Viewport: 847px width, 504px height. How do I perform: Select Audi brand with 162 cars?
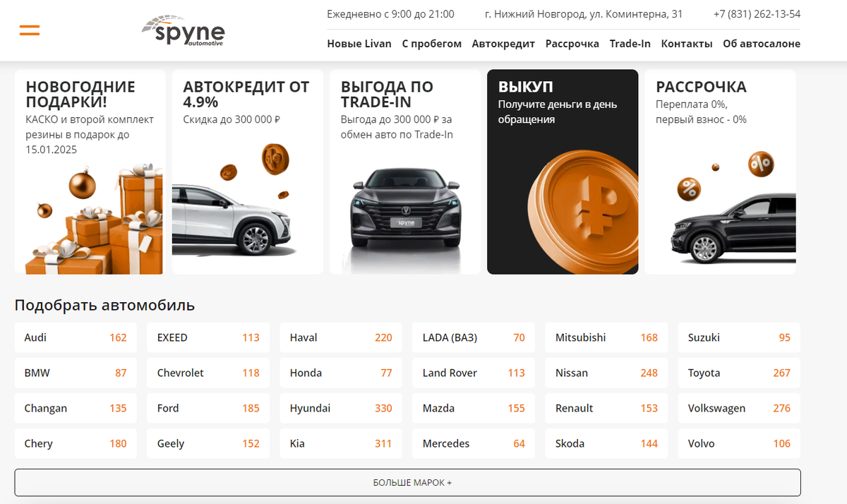[76, 337]
